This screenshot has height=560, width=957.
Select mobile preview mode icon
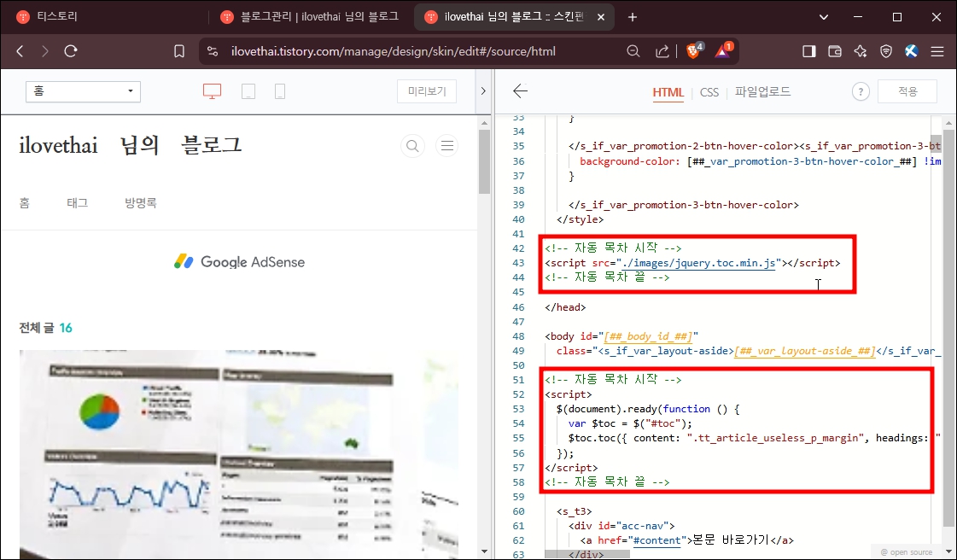tap(280, 91)
